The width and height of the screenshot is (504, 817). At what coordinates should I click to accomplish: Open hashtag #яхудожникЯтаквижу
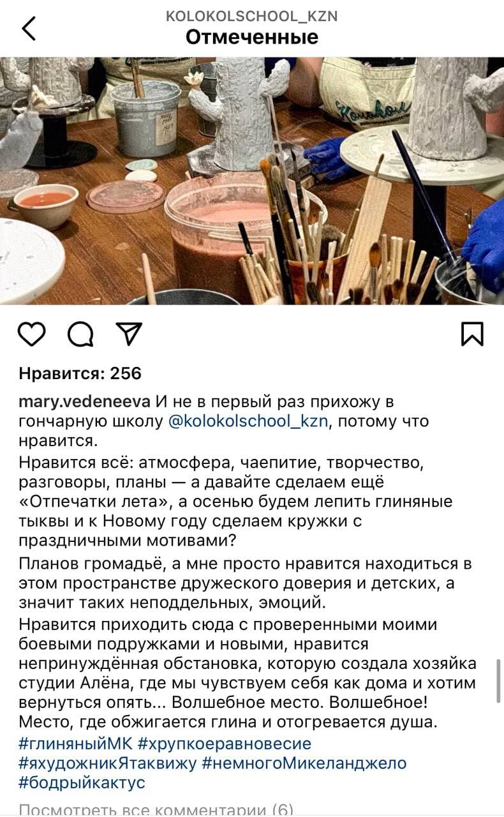point(108,763)
